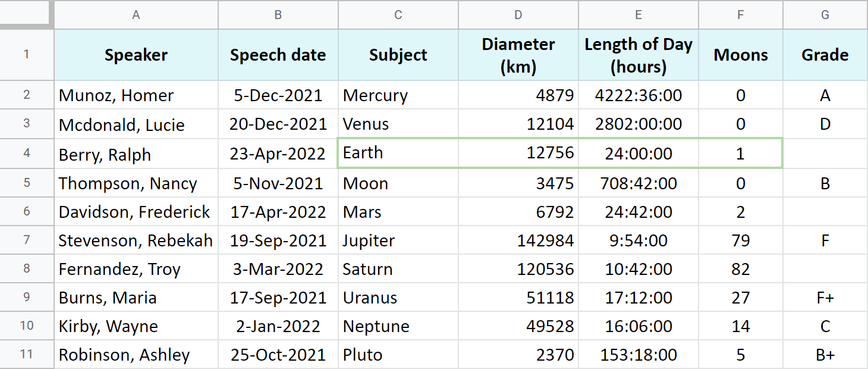
Task: Click Jupiter's diameter value 142984
Action: tap(518, 240)
